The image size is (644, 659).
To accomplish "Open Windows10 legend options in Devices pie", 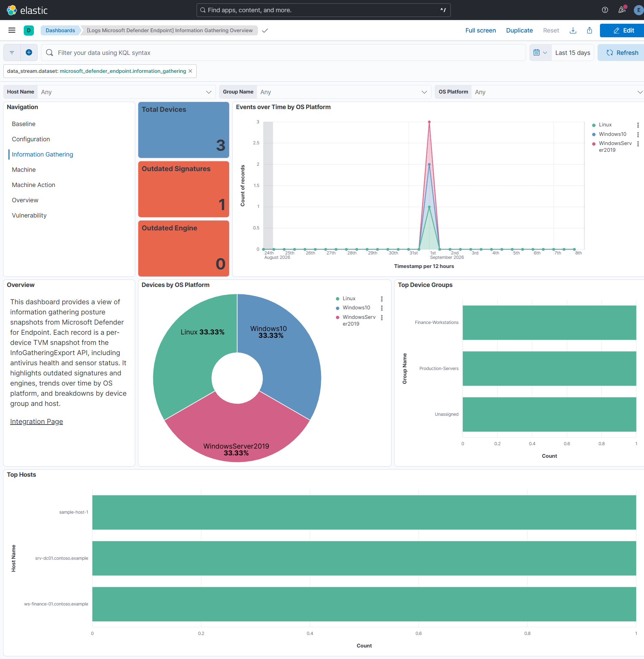I will (382, 308).
